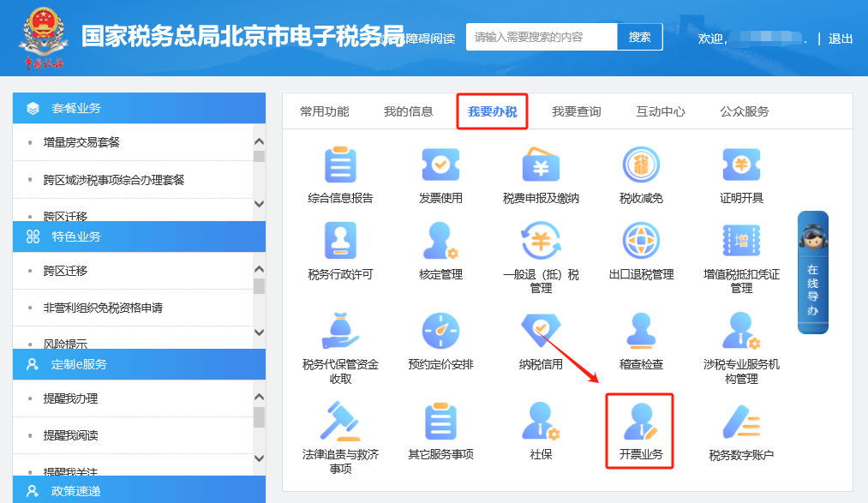Open 非营利组织免税资格申请 link
This screenshot has height=503, width=868.
click(103, 308)
